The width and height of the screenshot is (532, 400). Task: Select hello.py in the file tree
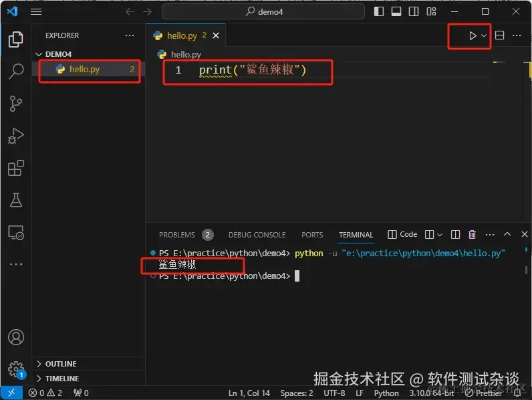tap(88, 70)
